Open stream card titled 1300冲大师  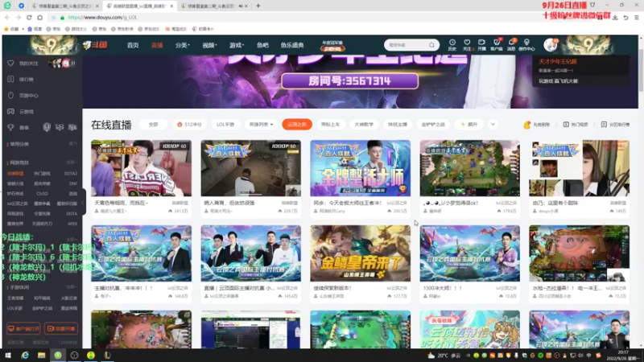click(x=469, y=263)
